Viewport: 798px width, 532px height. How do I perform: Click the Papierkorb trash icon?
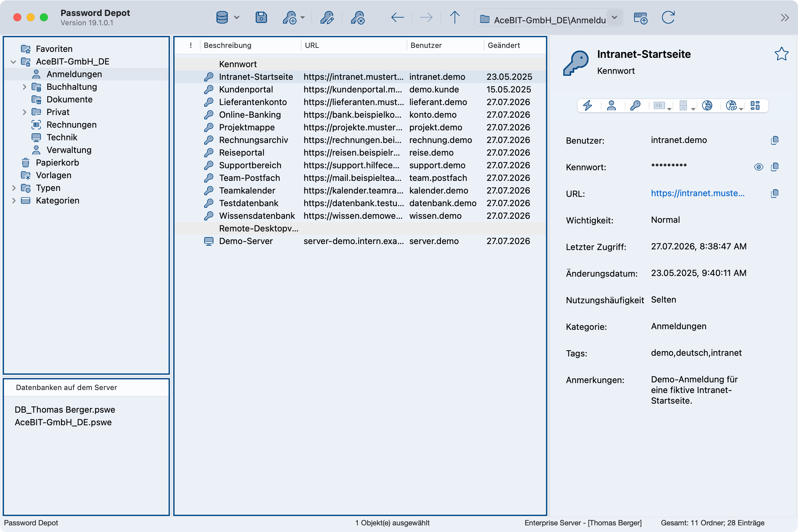click(x=26, y=163)
